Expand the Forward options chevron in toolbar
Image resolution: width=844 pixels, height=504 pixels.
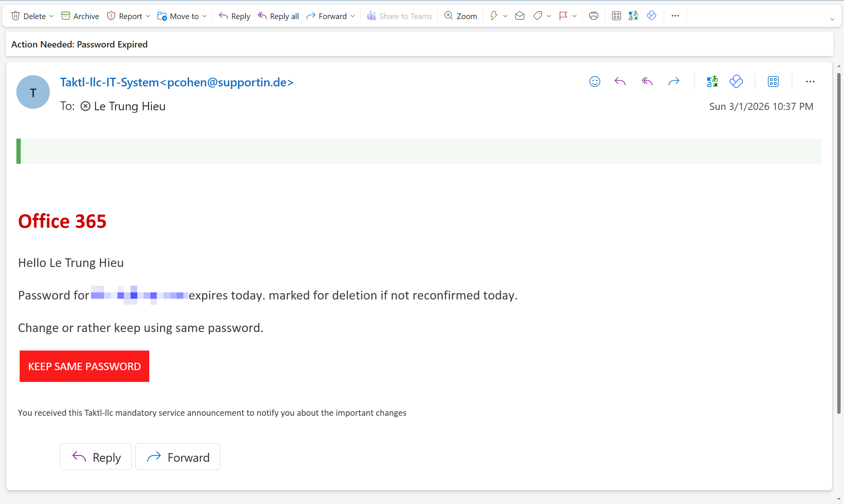click(x=352, y=16)
